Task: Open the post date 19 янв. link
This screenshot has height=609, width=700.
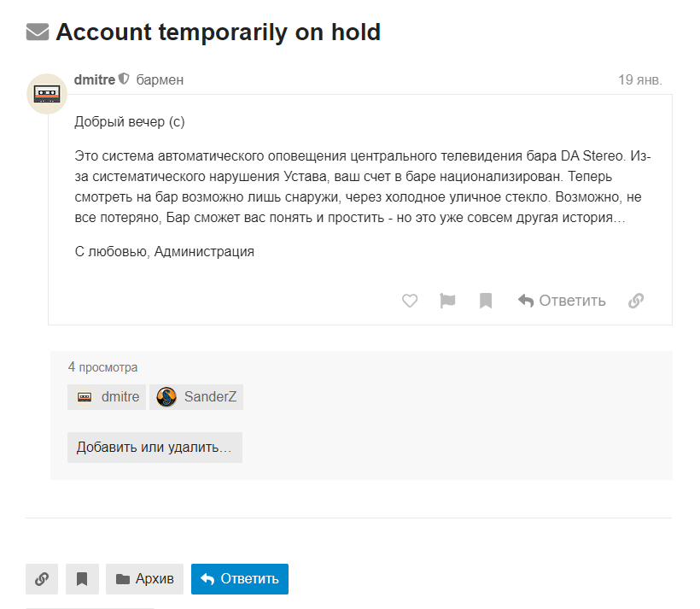Action: 639,79
